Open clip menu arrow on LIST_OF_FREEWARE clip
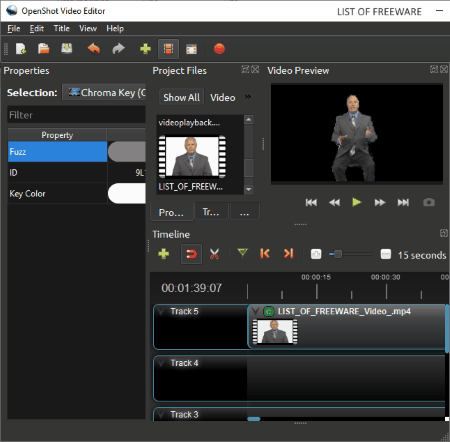This screenshot has width=450, height=442. [x=256, y=311]
